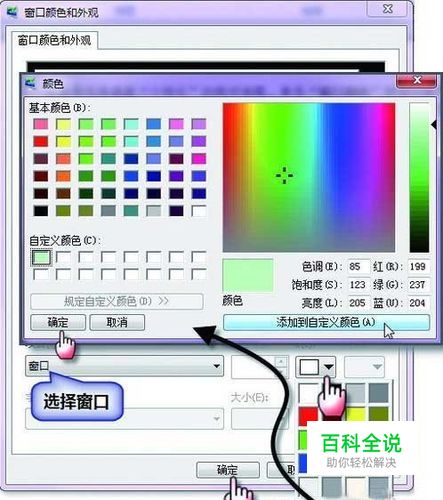Expand the color picker dropdown arrow
The width and height of the screenshot is (443, 500).
click(x=329, y=367)
